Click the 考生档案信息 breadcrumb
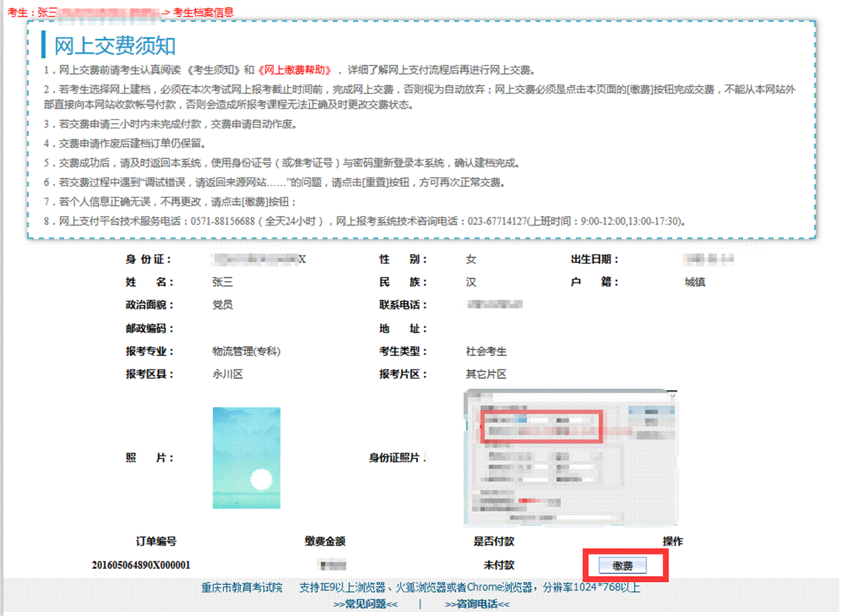Viewport: 847px width, 616px height. 203,12
